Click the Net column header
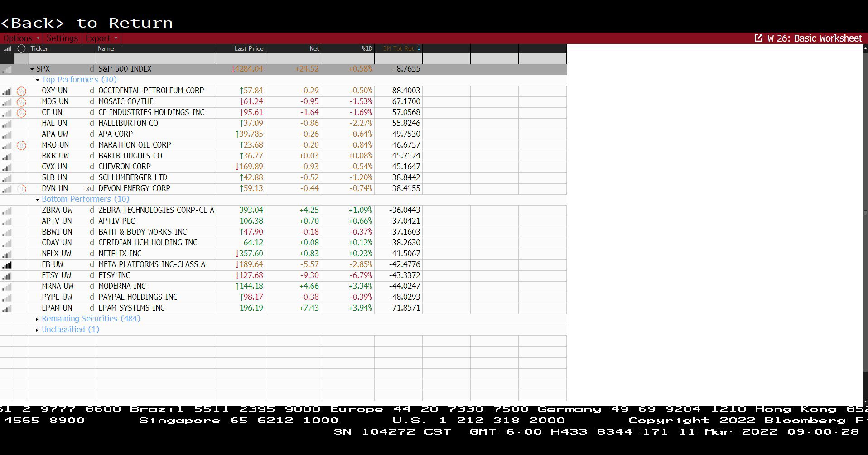 click(293, 48)
